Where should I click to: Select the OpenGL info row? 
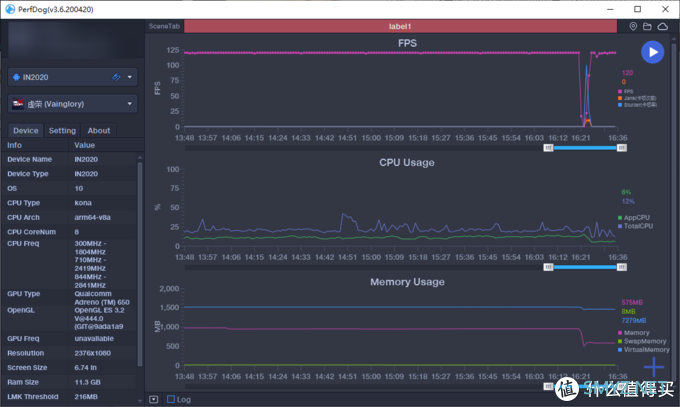coord(69,318)
